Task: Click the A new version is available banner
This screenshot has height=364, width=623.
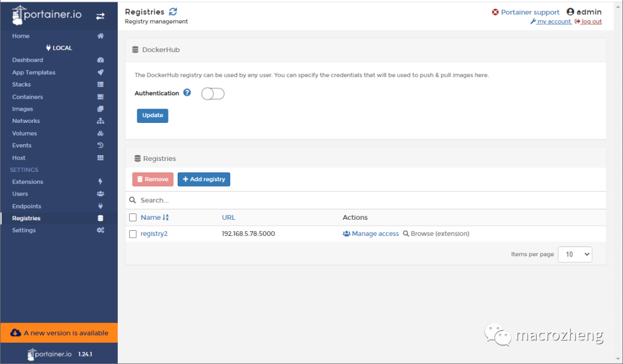Action: (59, 333)
